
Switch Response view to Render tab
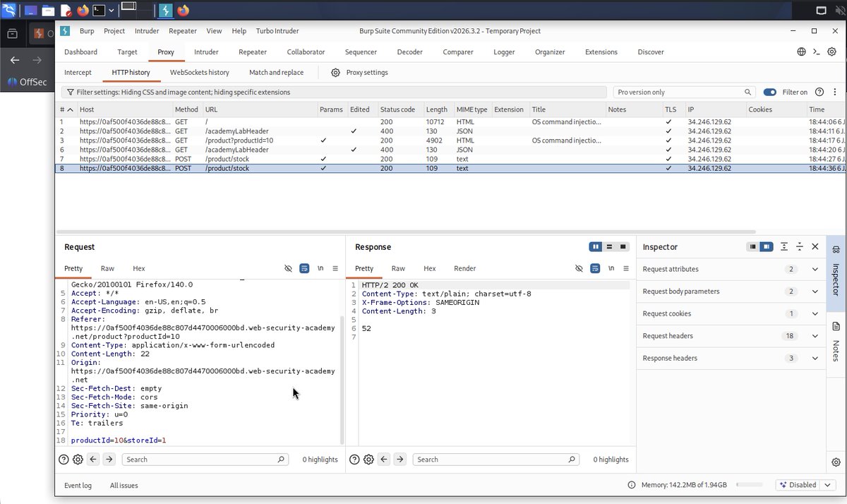(x=465, y=268)
